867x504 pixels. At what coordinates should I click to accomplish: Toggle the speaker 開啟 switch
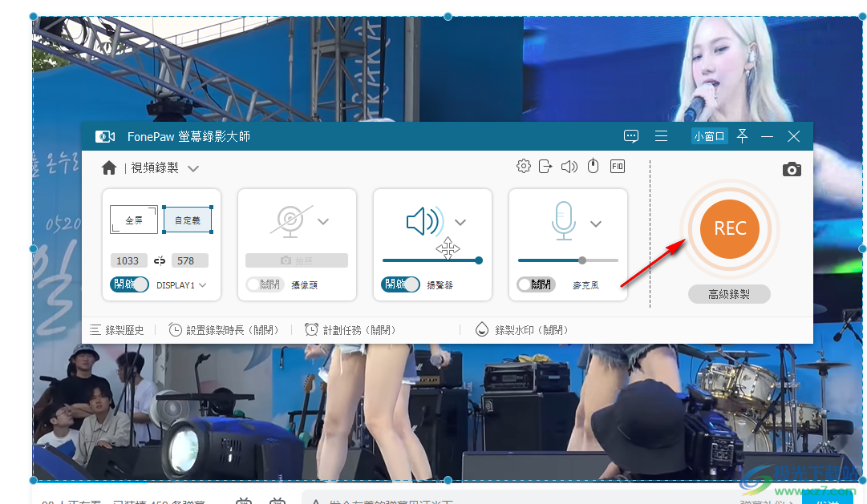click(x=400, y=284)
